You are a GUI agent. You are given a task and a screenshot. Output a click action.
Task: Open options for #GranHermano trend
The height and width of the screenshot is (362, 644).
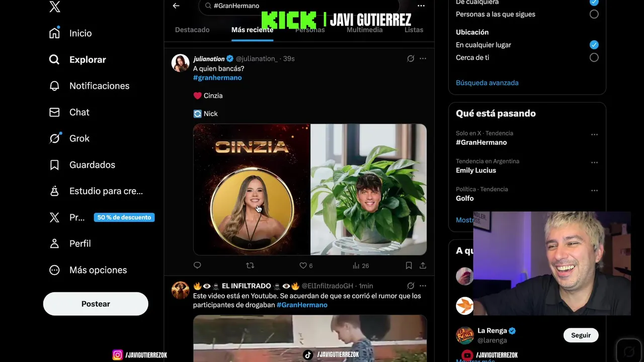pyautogui.click(x=594, y=135)
